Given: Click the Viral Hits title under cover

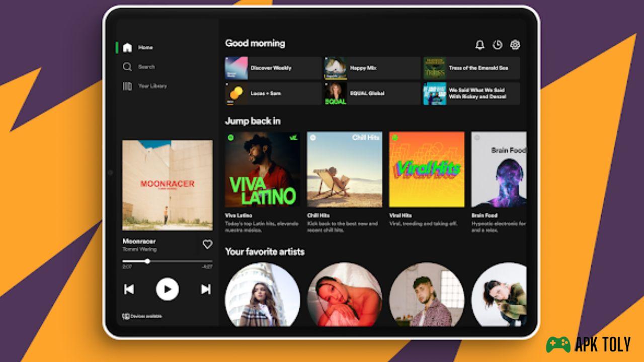Looking at the screenshot, I should coord(401,215).
